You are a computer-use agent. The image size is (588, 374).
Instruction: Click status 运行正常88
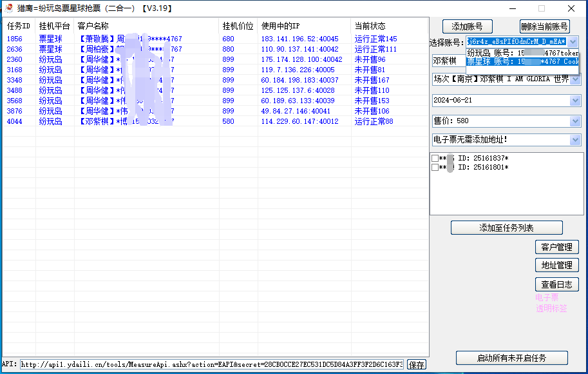(374, 121)
